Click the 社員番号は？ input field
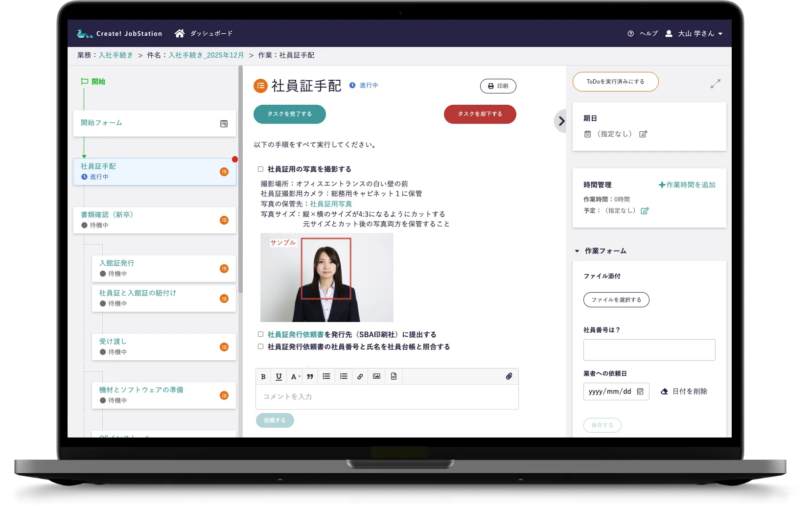 coord(649,350)
